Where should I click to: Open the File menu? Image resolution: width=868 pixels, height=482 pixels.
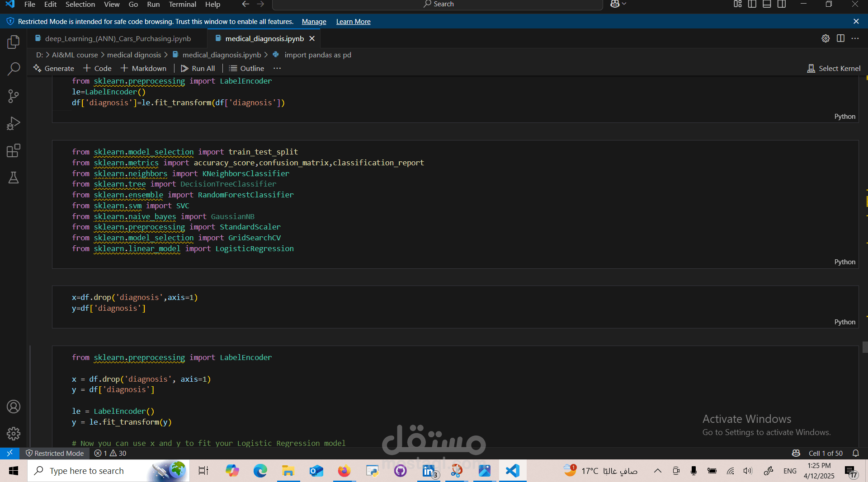[x=30, y=4]
